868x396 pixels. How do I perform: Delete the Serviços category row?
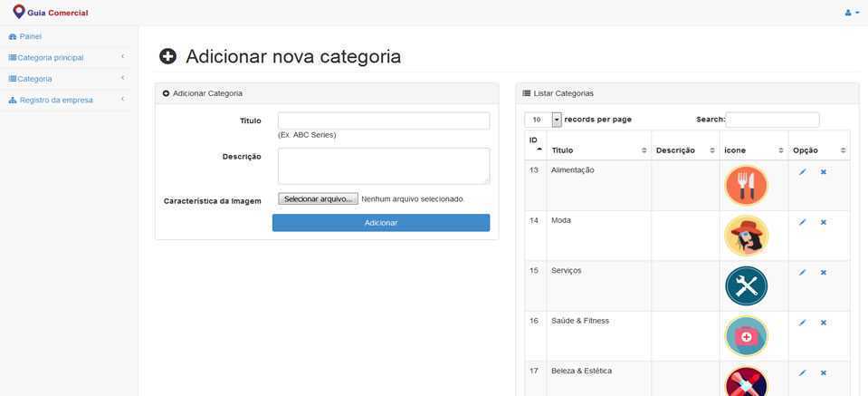click(x=824, y=273)
